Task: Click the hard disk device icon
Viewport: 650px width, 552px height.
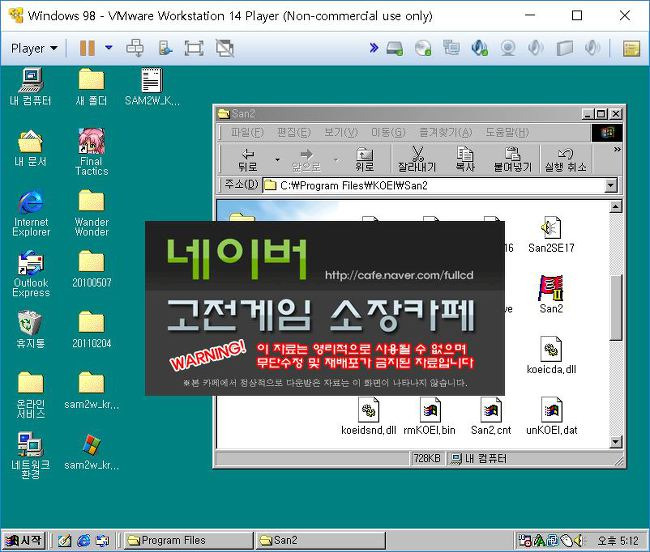Action: [x=395, y=48]
